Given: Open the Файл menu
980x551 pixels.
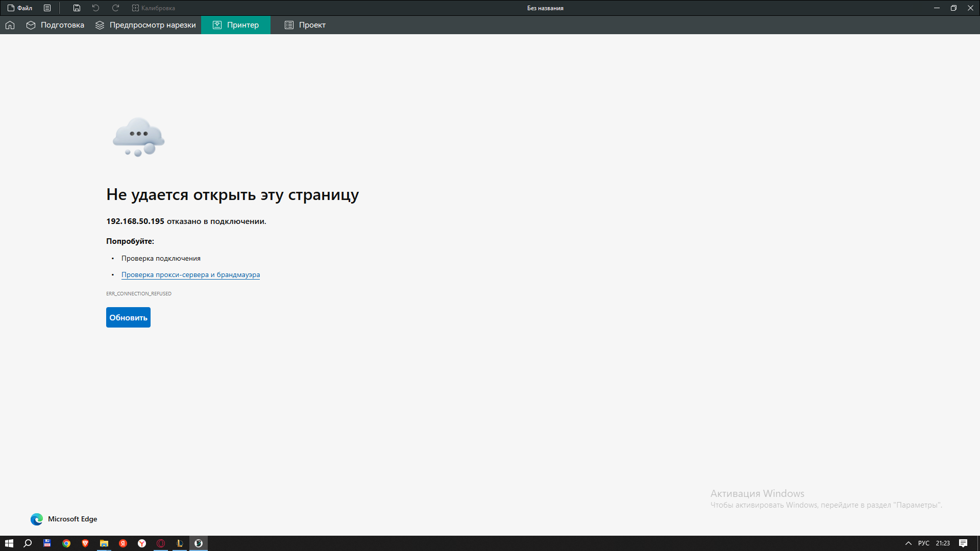Looking at the screenshot, I should click(x=20, y=8).
